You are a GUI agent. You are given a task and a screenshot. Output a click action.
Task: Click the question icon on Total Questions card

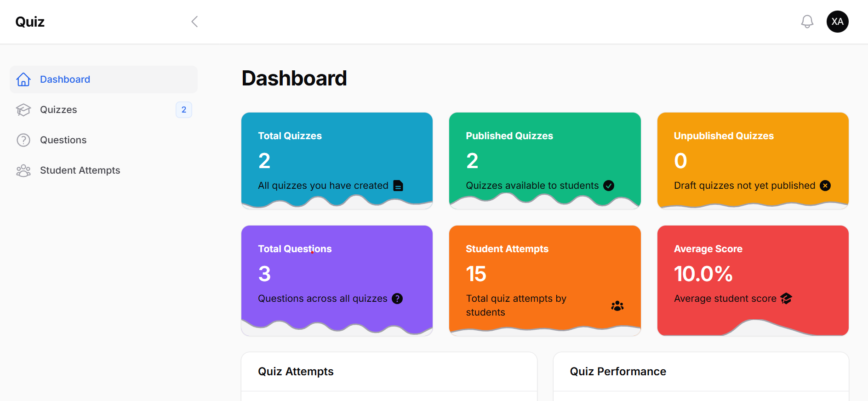(x=397, y=299)
